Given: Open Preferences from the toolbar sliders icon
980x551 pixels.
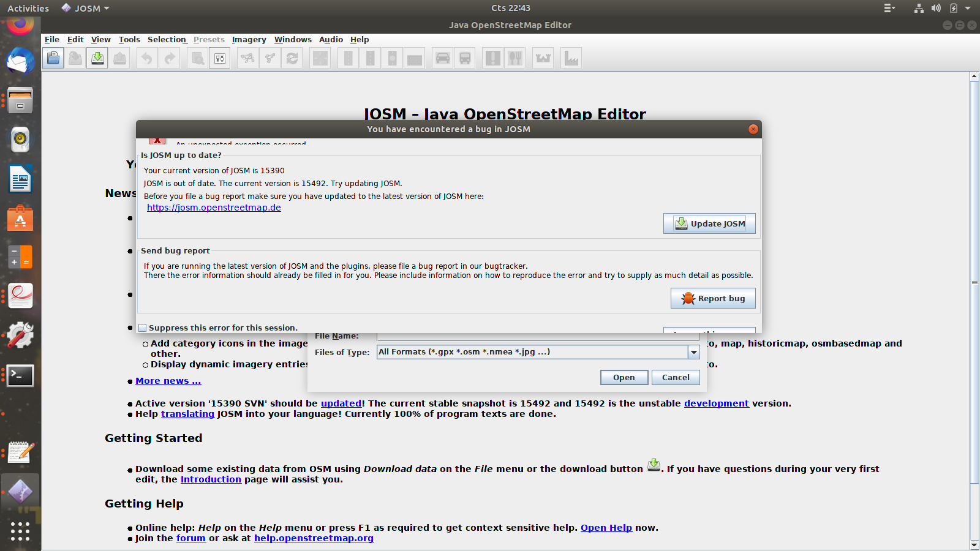Looking at the screenshot, I should click(220, 58).
